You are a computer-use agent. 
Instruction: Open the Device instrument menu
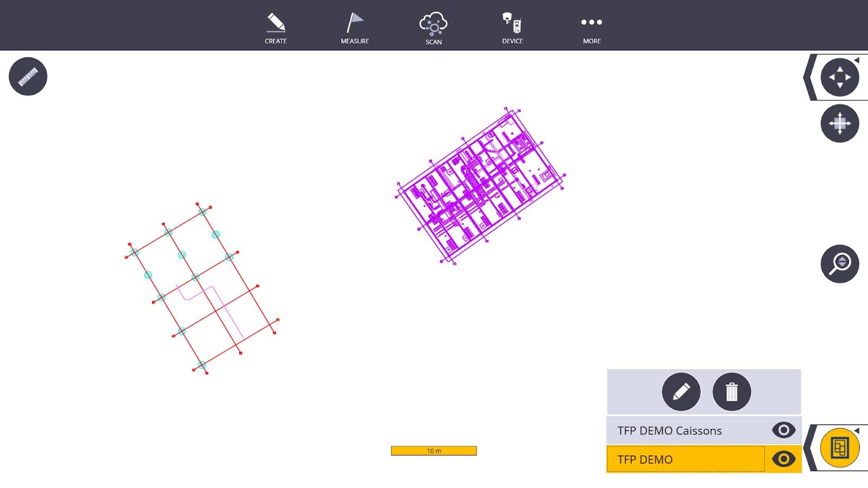pyautogui.click(x=512, y=28)
